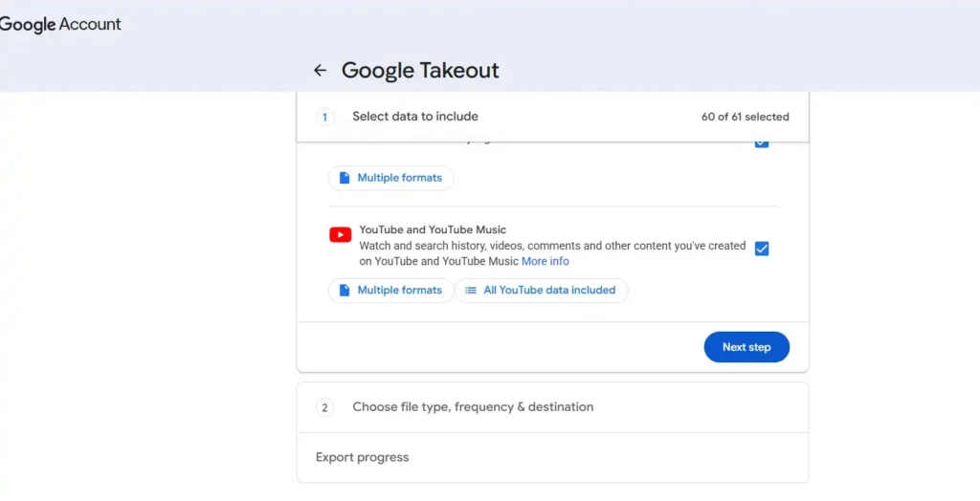Open Multiple formats for YouTube and YouTube Music
The image size is (980, 501).
point(390,291)
